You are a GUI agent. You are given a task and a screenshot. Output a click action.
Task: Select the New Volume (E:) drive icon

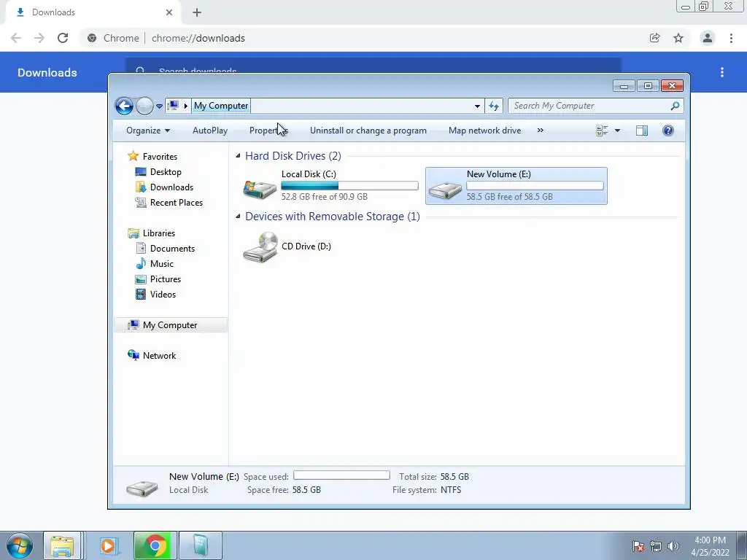tap(445, 190)
